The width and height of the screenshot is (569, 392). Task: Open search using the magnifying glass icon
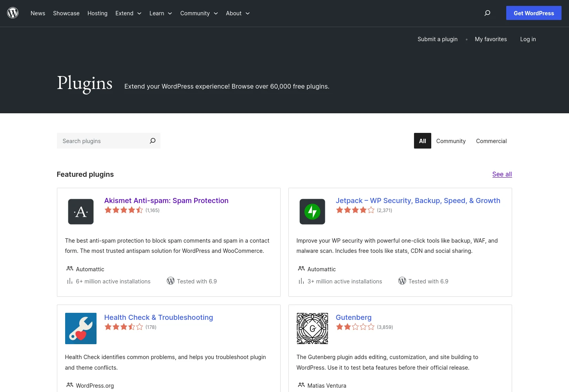coord(487,13)
